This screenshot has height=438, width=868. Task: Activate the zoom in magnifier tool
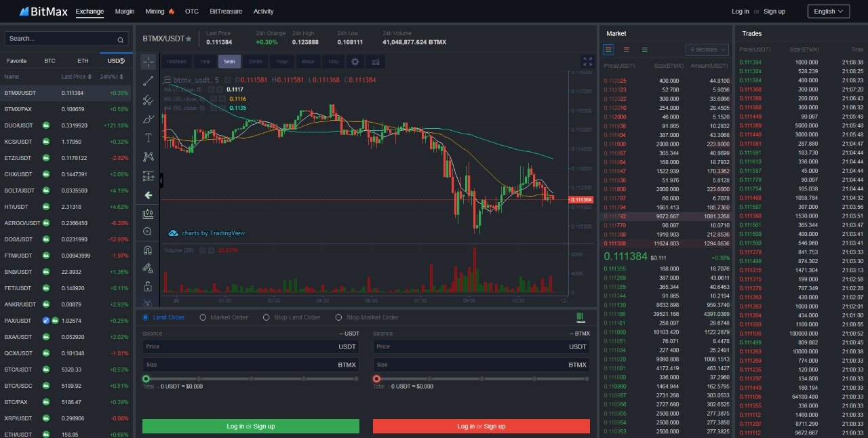(149, 232)
